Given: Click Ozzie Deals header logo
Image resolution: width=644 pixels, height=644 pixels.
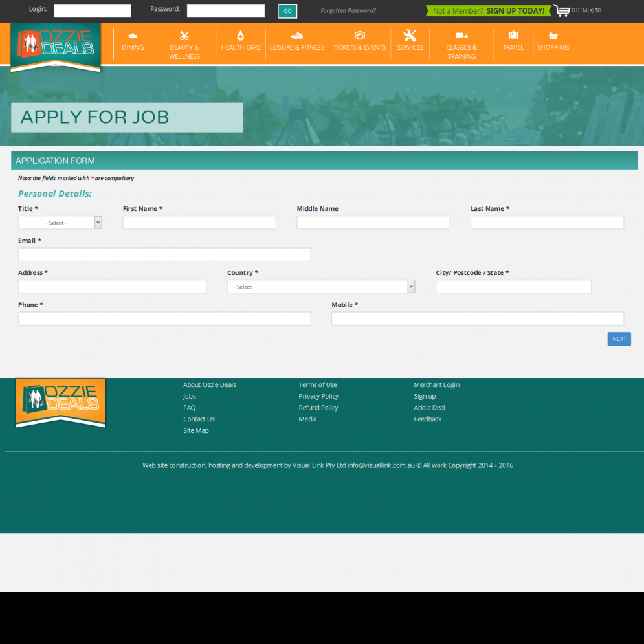Looking at the screenshot, I should (x=56, y=46).
